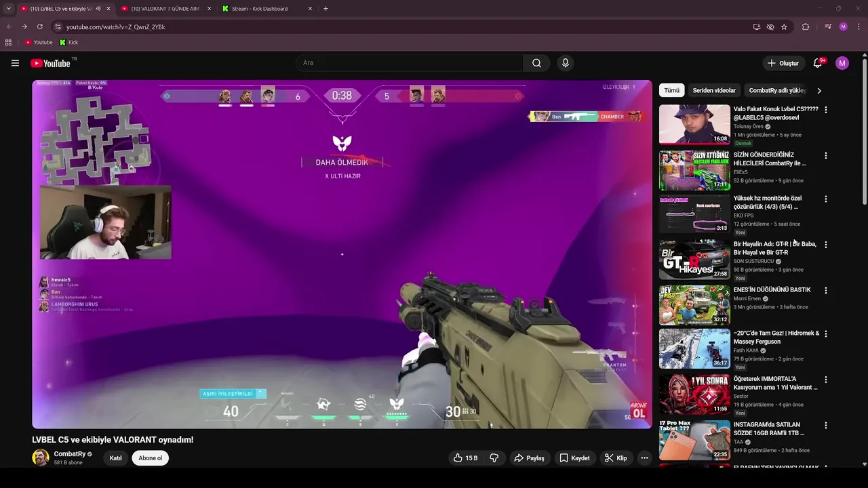The image size is (868, 488).
Task: Open options for -20°C'de Tam Gaz video
Action: (x=825, y=334)
